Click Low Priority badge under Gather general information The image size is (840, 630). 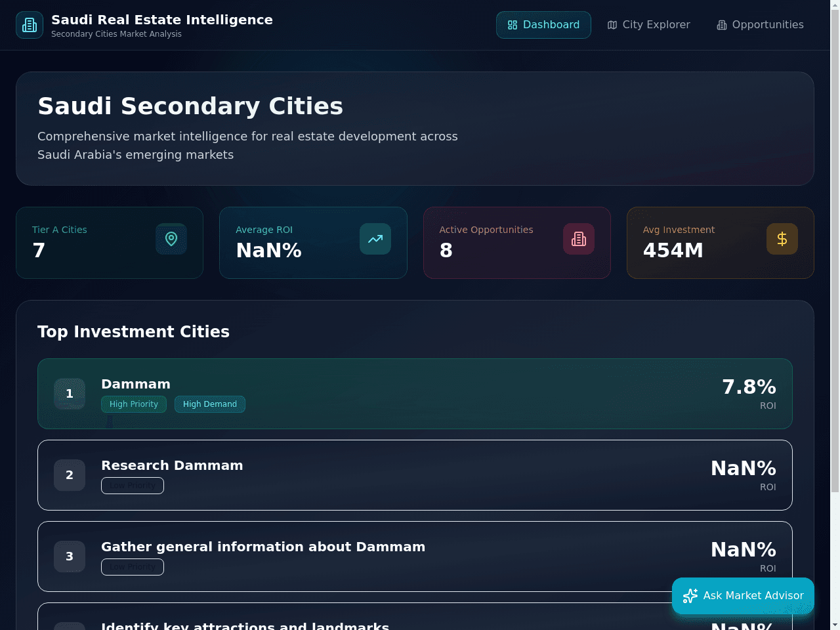pos(133,567)
